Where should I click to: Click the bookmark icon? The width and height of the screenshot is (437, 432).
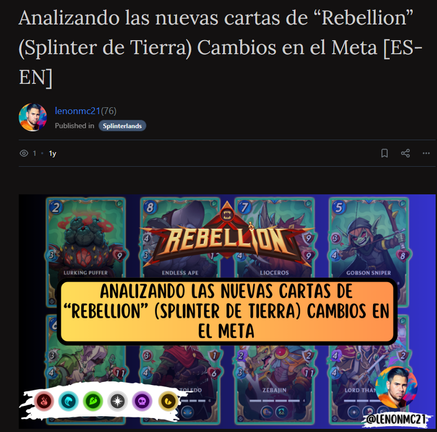384,153
